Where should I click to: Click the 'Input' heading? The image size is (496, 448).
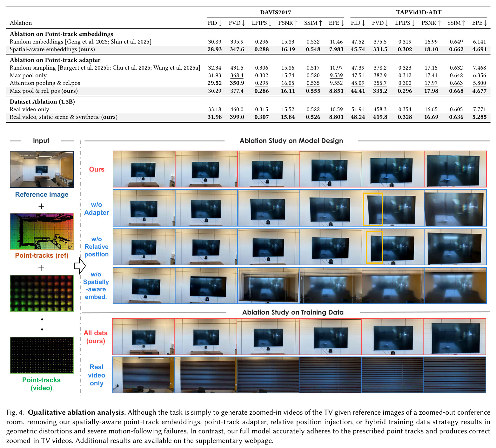pyautogui.click(x=41, y=141)
